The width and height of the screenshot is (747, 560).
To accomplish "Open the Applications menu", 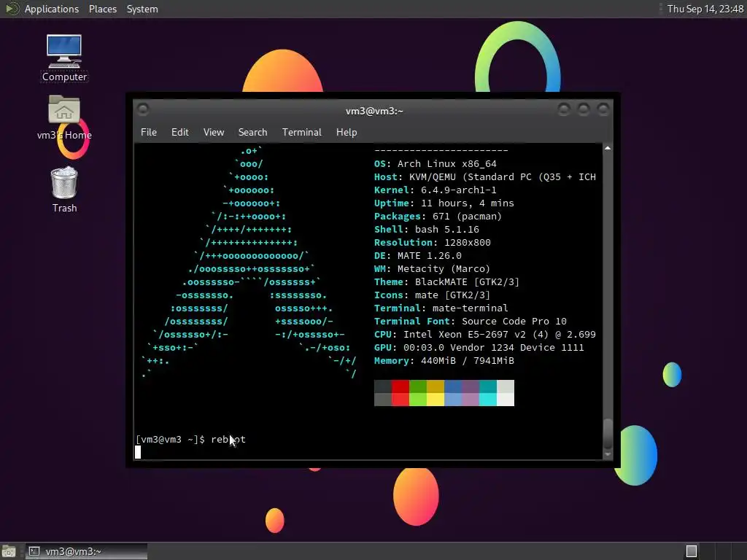I will click(52, 9).
